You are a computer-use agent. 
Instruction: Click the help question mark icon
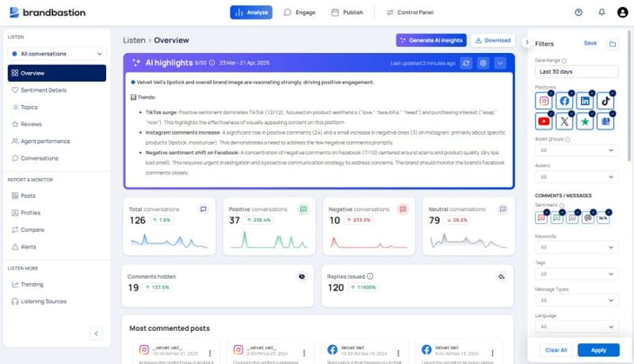pos(578,13)
